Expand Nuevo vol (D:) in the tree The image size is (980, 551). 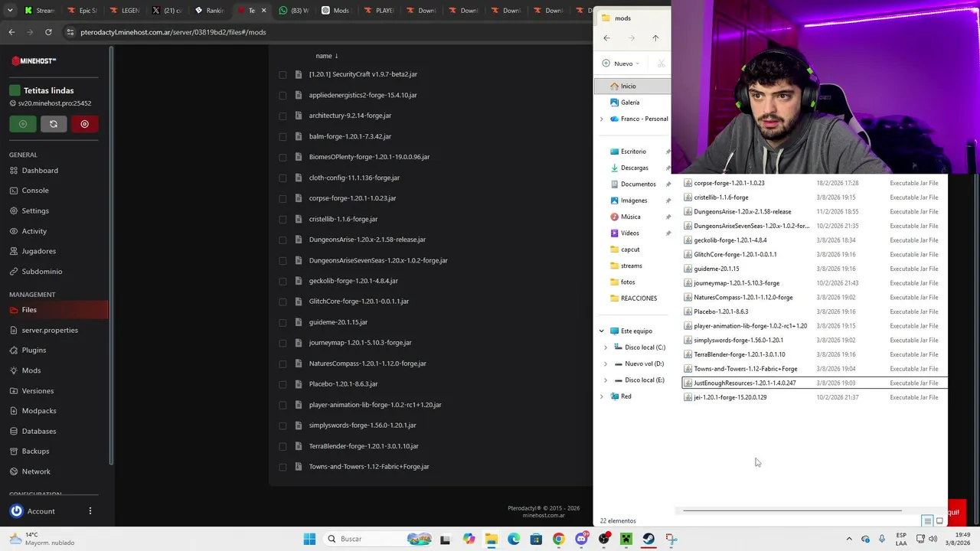tap(606, 364)
